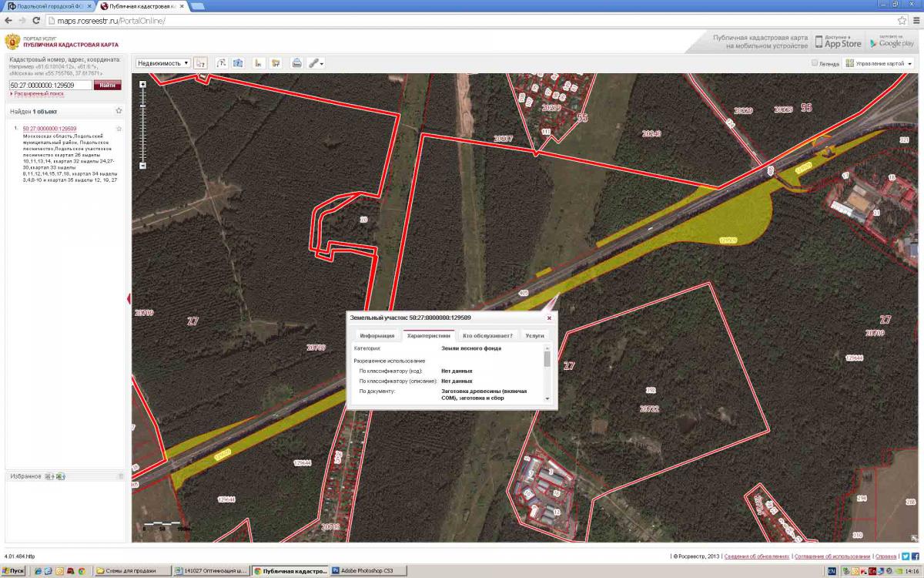
Task: Select the measure distance tool icon
Action: coord(221,63)
